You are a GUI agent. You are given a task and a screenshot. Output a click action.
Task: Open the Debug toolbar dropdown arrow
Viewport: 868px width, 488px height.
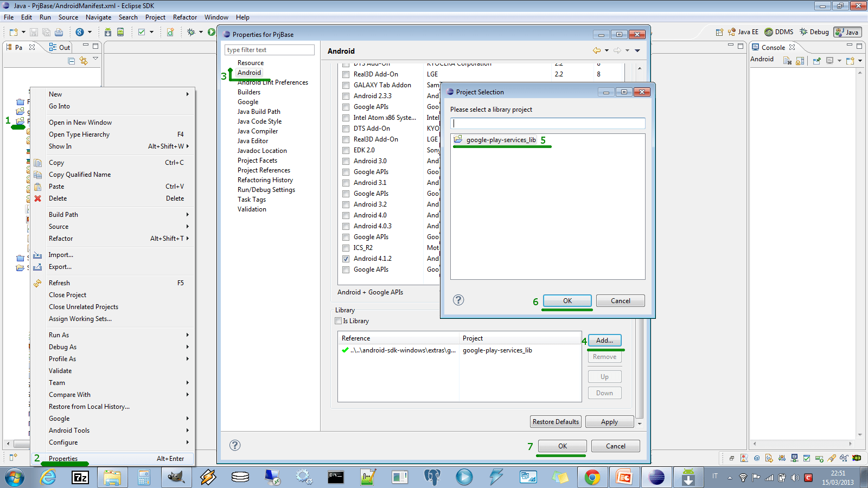pos(201,33)
